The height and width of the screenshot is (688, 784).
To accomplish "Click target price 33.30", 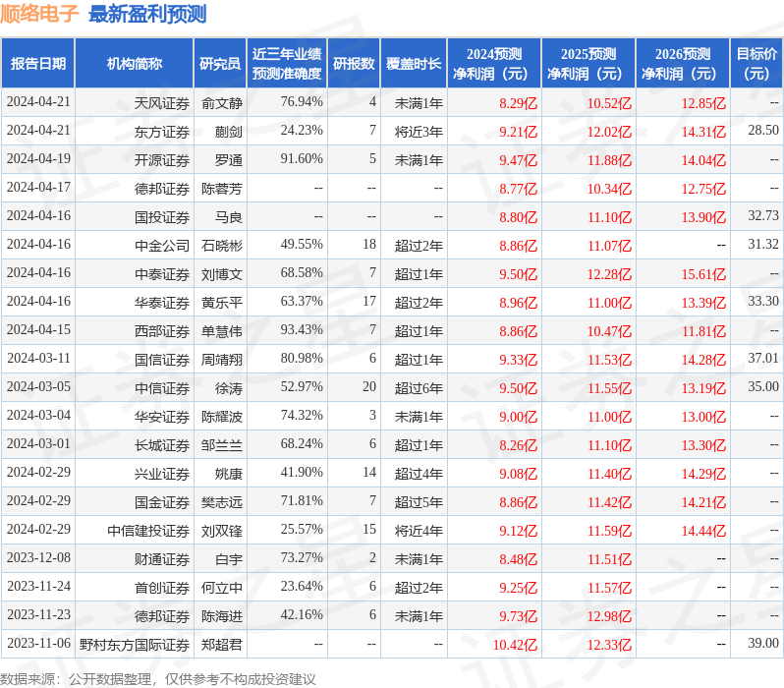I will (x=763, y=302).
